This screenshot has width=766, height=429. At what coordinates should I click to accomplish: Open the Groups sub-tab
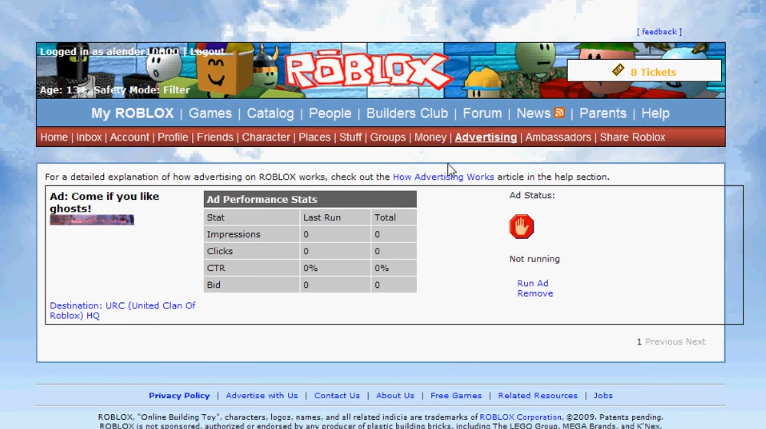(388, 137)
